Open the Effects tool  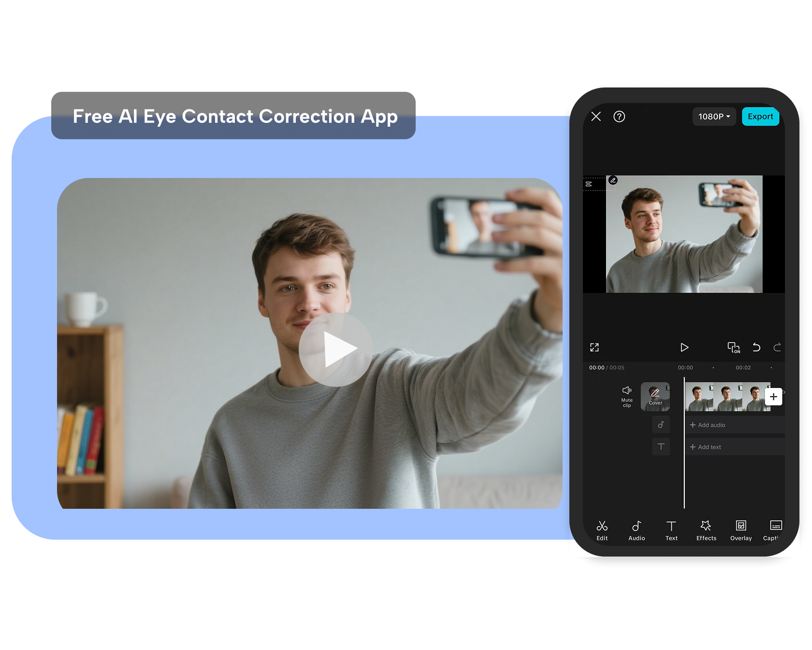pyautogui.click(x=706, y=531)
